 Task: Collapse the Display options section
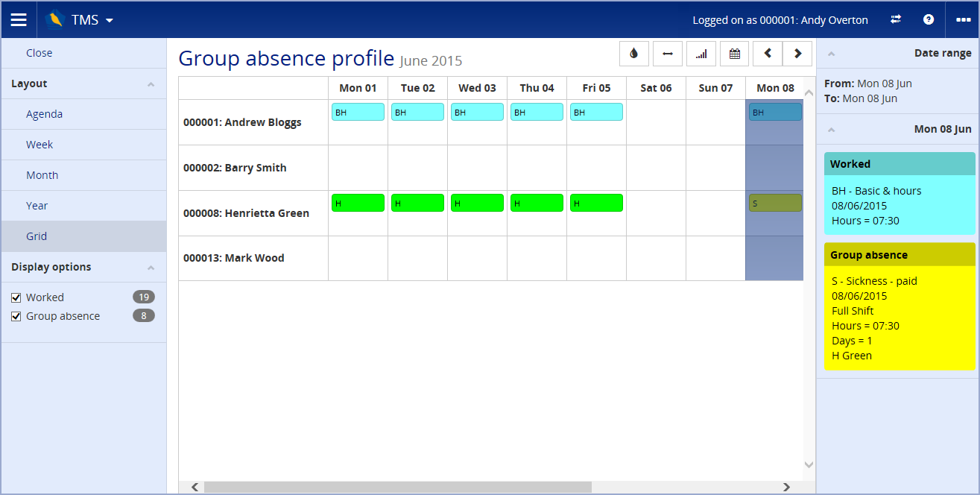151,268
